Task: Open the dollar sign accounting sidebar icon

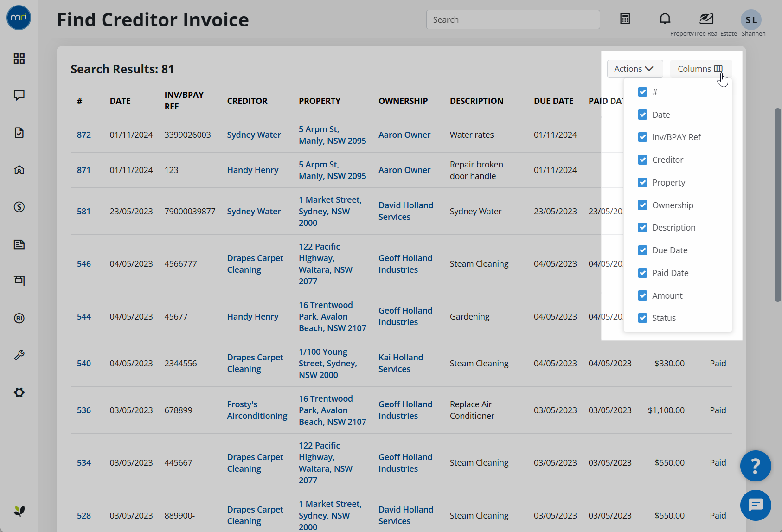Action: pos(19,207)
